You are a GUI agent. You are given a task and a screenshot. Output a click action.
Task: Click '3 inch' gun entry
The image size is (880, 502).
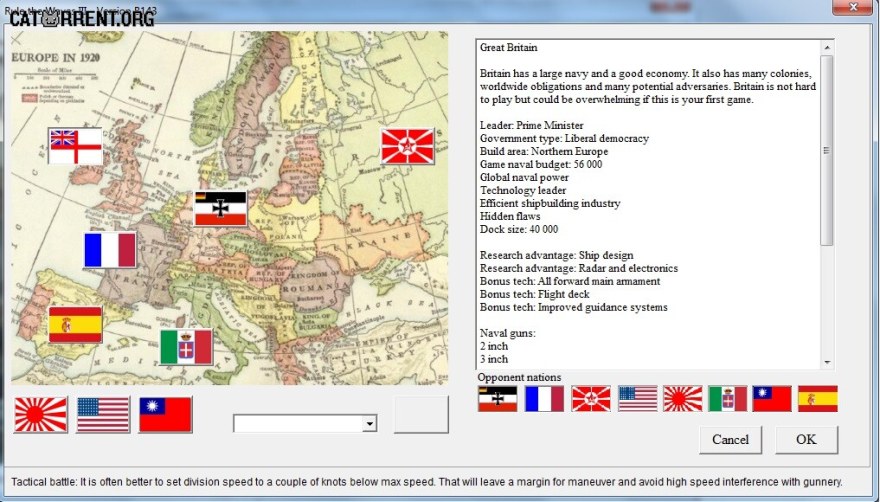pyautogui.click(x=494, y=359)
